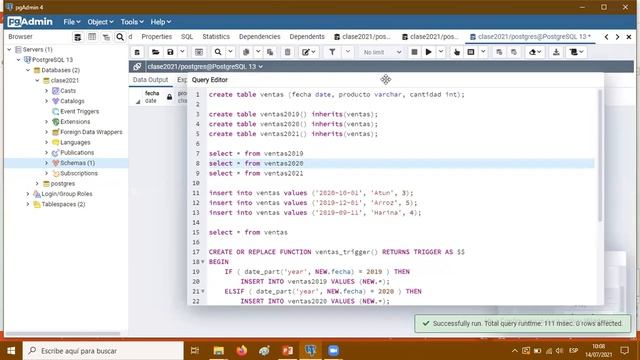The width and height of the screenshot is (640, 360).
Task: Click the Paste icon in query toolbar
Action: pyautogui.click(x=270, y=52)
